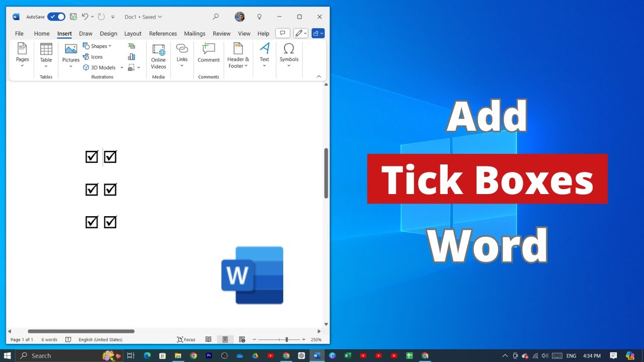The width and height of the screenshot is (644, 362).
Task: Expand the Screenshot dropdown arrow
Action: tap(139, 67)
